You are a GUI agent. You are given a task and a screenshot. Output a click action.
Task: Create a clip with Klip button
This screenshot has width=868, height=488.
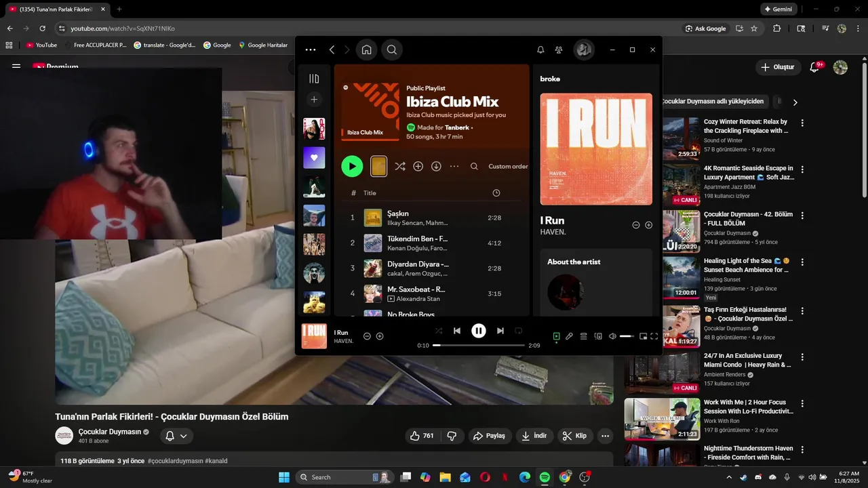pyautogui.click(x=575, y=436)
